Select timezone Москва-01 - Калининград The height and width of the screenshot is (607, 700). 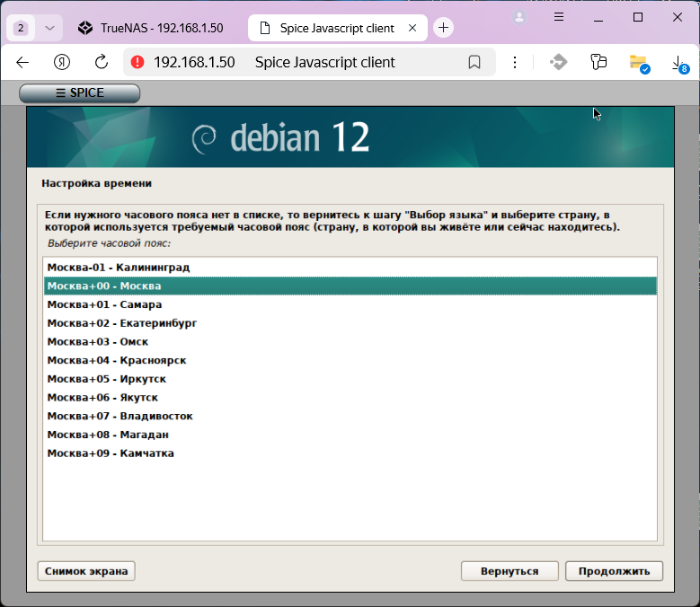click(350, 268)
